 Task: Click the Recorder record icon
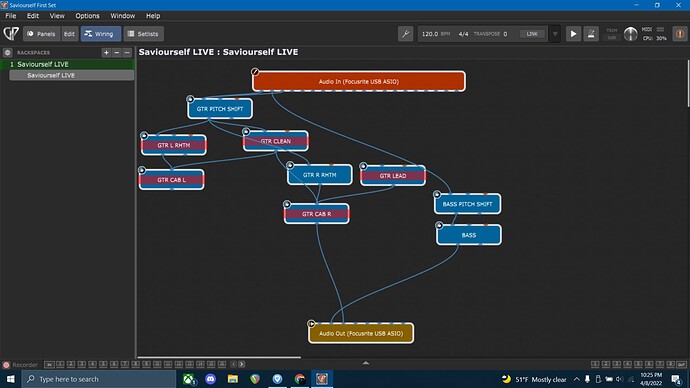6,365
